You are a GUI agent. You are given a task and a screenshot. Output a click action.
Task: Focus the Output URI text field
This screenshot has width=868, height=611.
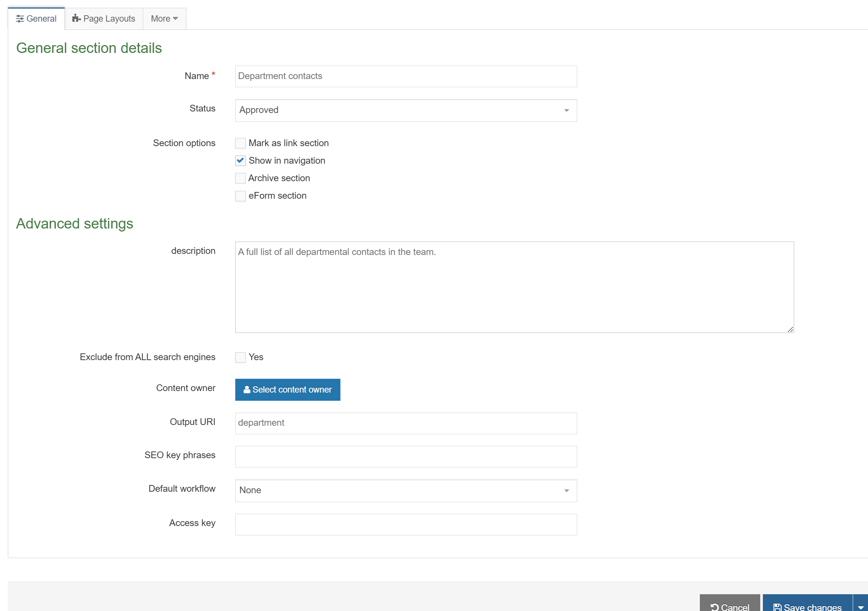[x=406, y=423]
